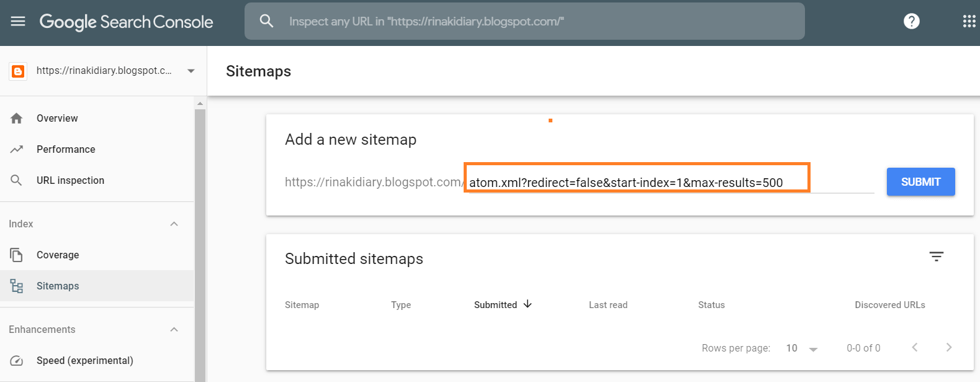This screenshot has width=980, height=382.
Task: Open the filter icon in Submitted sitemaps
Action: [x=936, y=257]
